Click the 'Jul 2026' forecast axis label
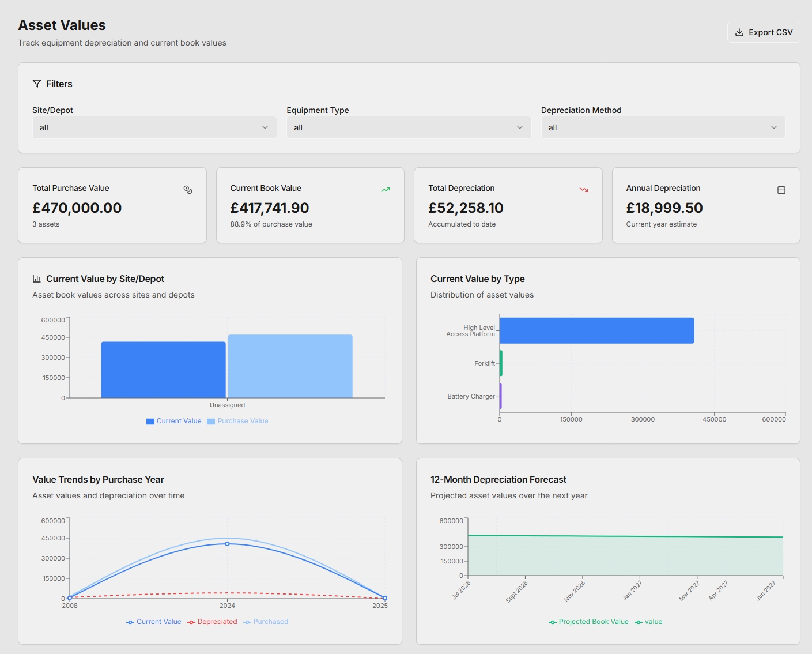Image resolution: width=812 pixels, height=654 pixels. 461,591
